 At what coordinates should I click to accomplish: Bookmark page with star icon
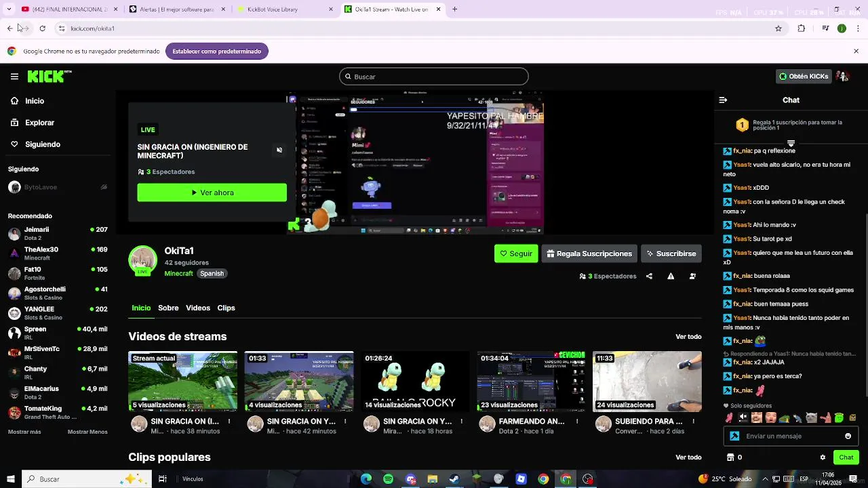click(778, 28)
